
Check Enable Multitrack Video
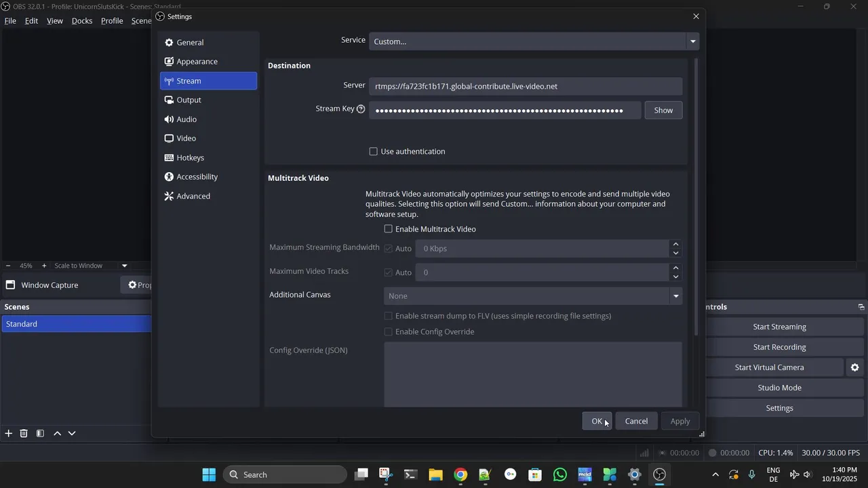(x=389, y=229)
